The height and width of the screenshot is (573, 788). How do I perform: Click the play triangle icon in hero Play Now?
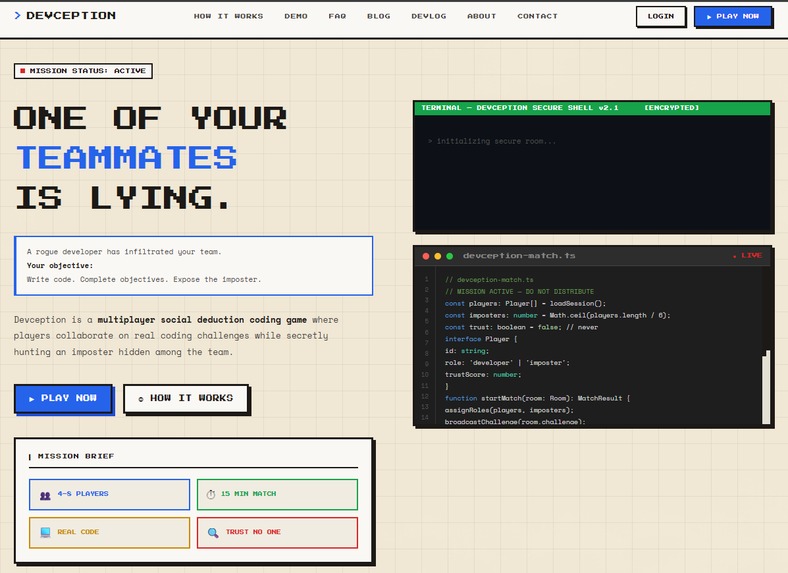(x=32, y=399)
